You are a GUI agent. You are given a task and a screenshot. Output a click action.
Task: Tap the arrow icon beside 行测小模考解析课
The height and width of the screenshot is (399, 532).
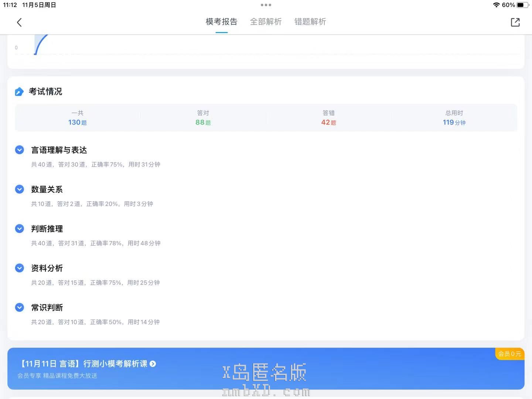[153, 364]
